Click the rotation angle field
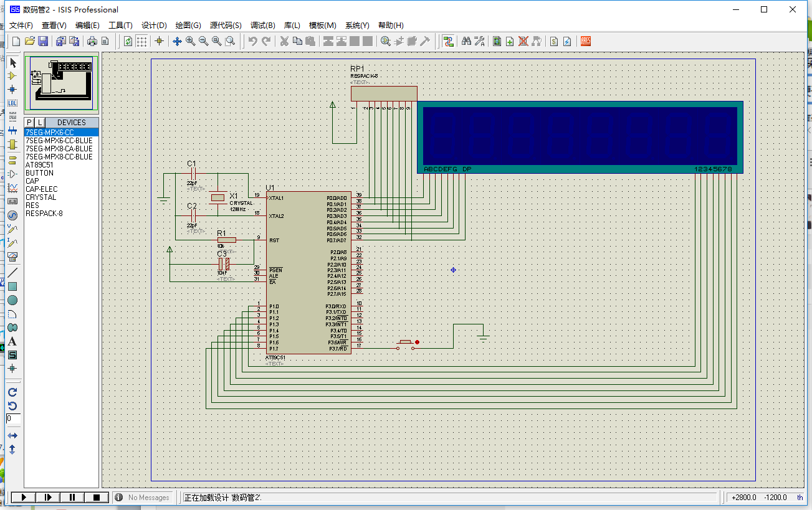This screenshot has width=812, height=510. tap(13, 419)
